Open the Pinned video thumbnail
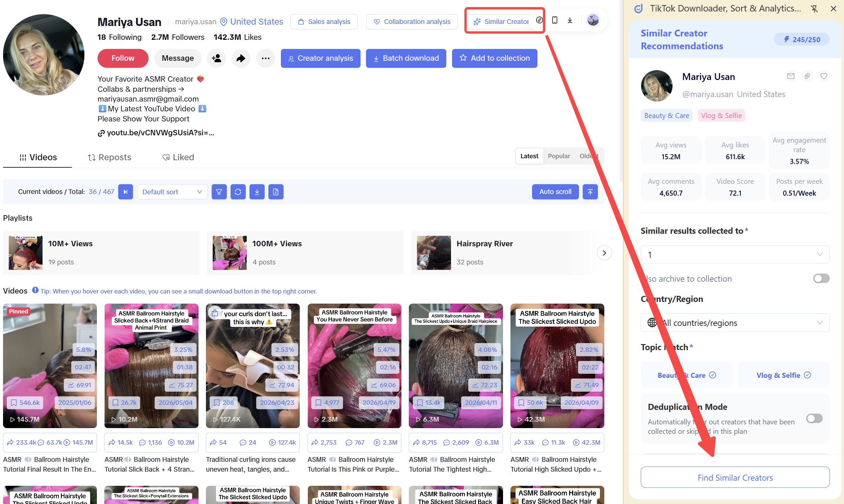The image size is (844, 504). (x=50, y=366)
